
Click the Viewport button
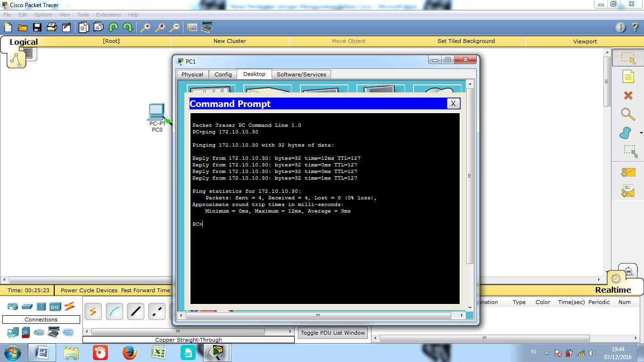pos(585,41)
